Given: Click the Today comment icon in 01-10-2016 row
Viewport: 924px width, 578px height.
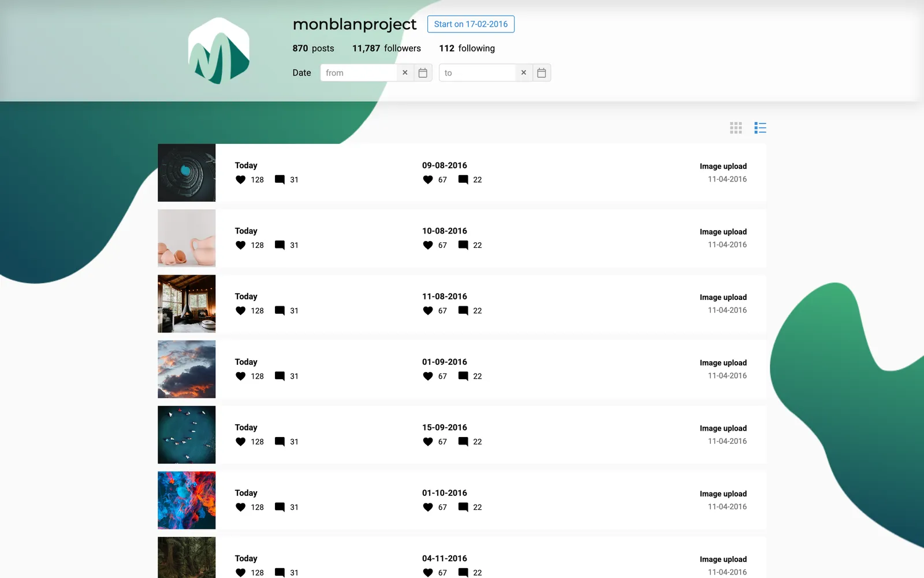Looking at the screenshot, I should (280, 507).
